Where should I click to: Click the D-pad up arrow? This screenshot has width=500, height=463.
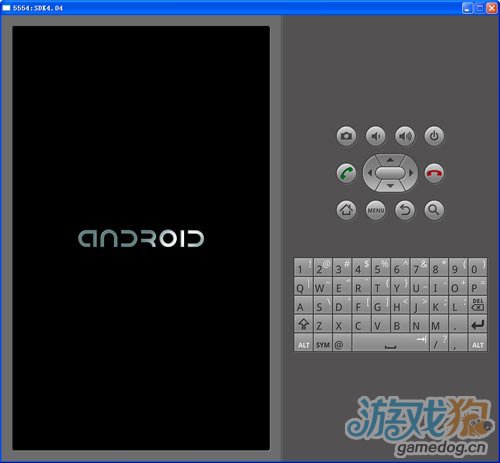coord(390,160)
